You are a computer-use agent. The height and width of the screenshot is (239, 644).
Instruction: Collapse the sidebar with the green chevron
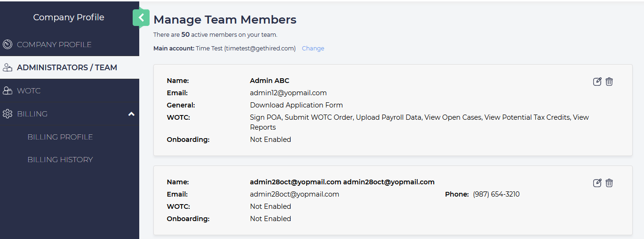point(141,18)
